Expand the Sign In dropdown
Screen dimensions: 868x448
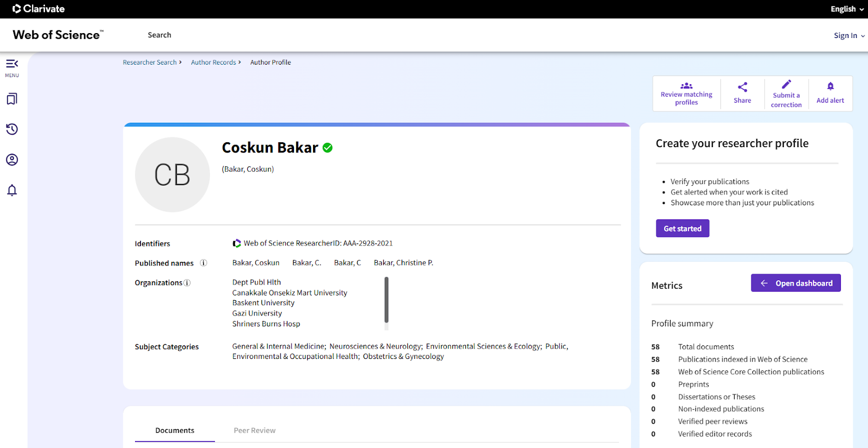[849, 35]
